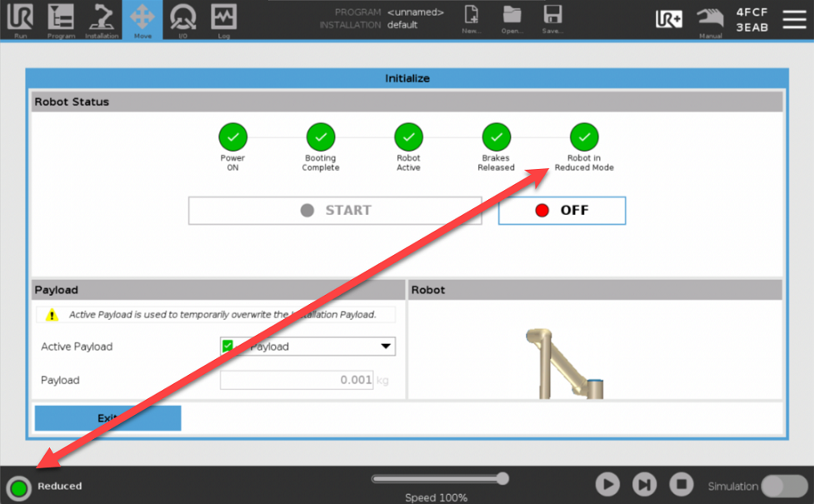The image size is (814, 504).
Task: Create a new program with New icon
Action: (472, 18)
